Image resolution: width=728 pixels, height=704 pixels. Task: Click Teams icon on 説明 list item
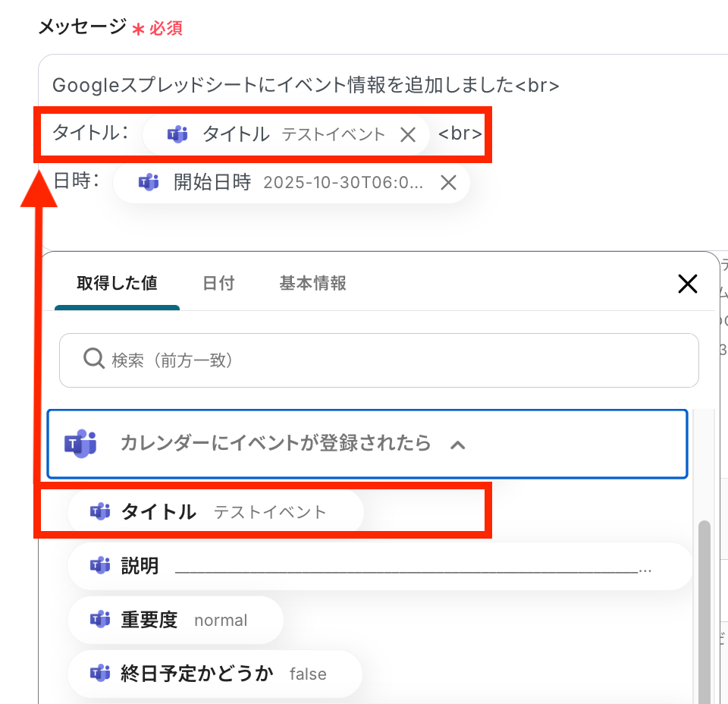click(x=100, y=566)
